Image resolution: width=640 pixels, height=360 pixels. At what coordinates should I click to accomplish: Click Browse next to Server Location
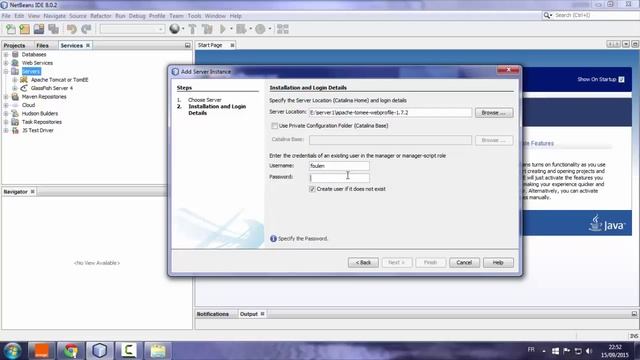click(x=494, y=113)
